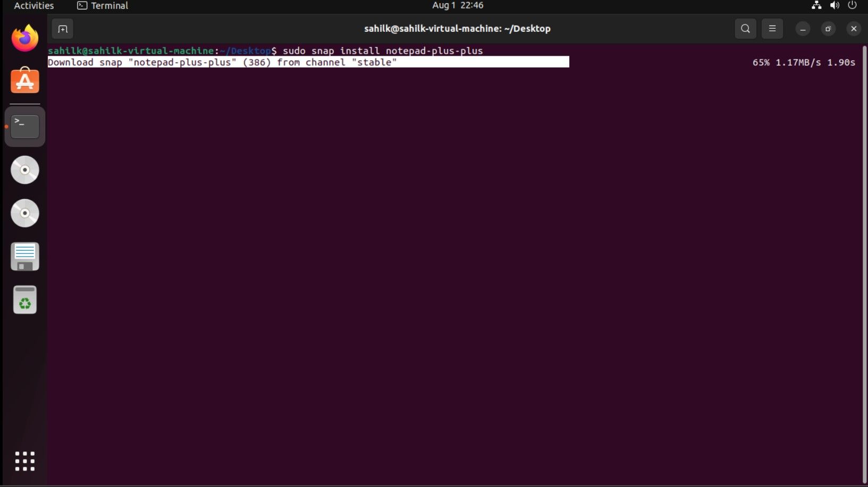
Task: Search in the terminal window
Action: pyautogui.click(x=745, y=29)
